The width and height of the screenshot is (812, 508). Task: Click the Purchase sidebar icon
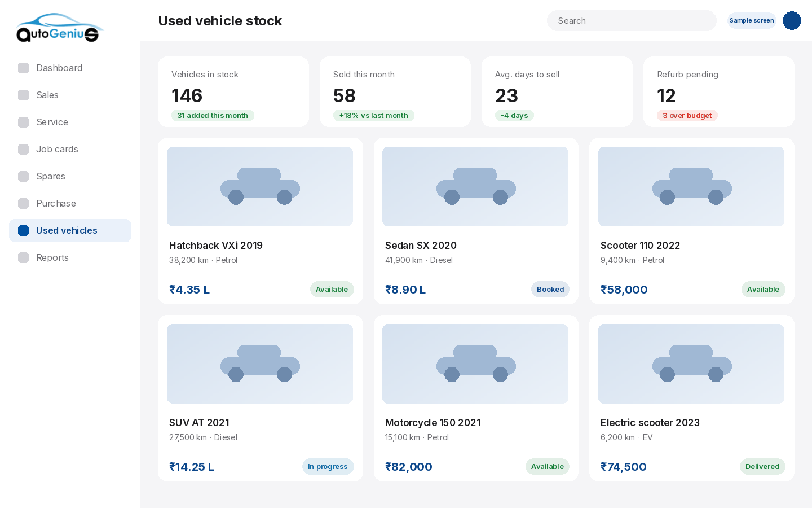(x=23, y=203)
